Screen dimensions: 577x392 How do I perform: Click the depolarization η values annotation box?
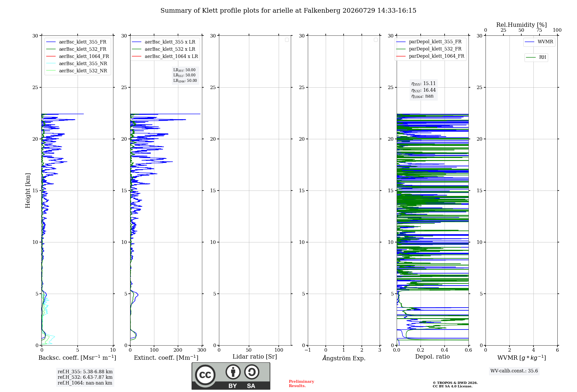coord(424,90)
